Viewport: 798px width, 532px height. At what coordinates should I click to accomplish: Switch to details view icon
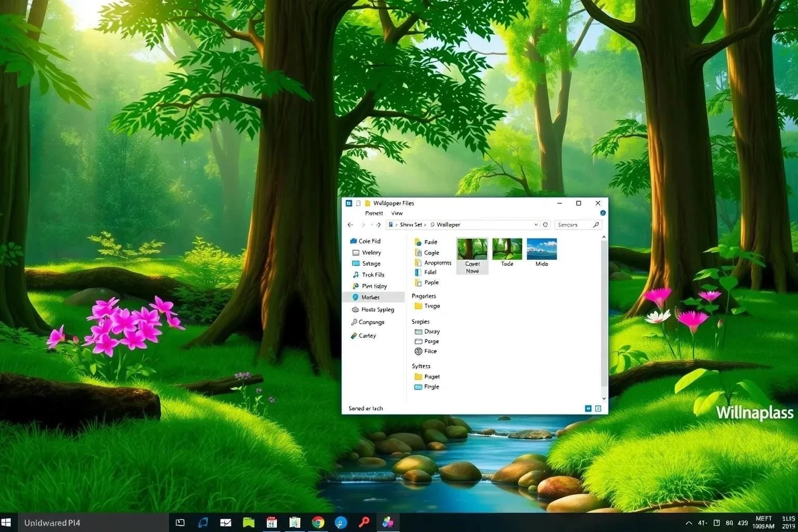588,409
